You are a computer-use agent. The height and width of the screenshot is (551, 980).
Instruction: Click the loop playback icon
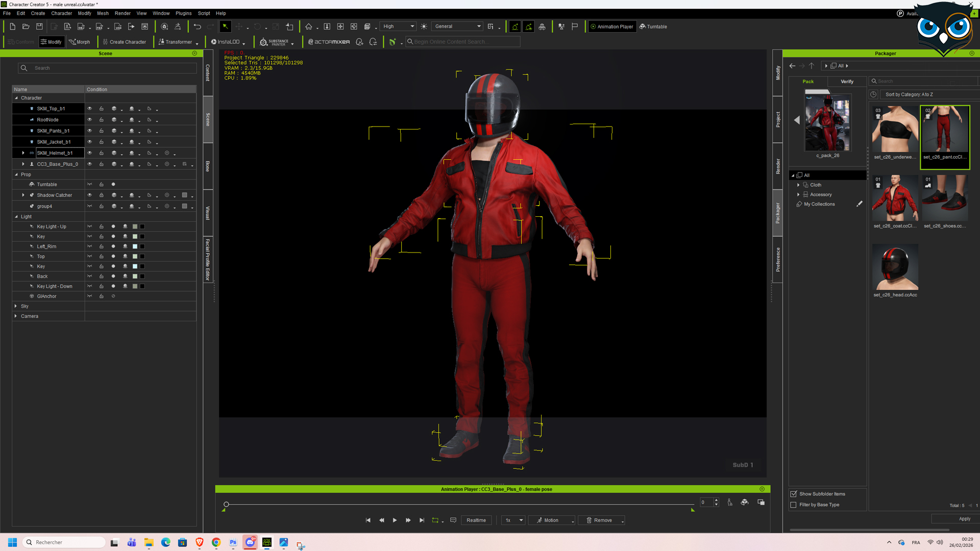[435, 520]
